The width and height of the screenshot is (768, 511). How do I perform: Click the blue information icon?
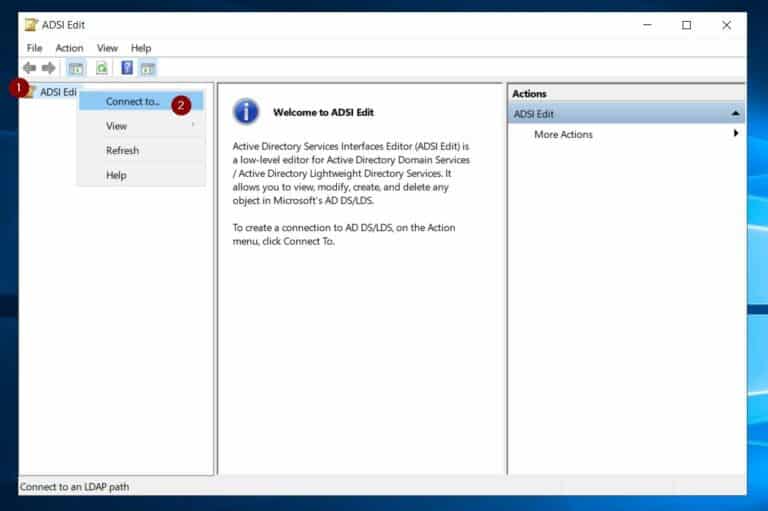point(246,111)
